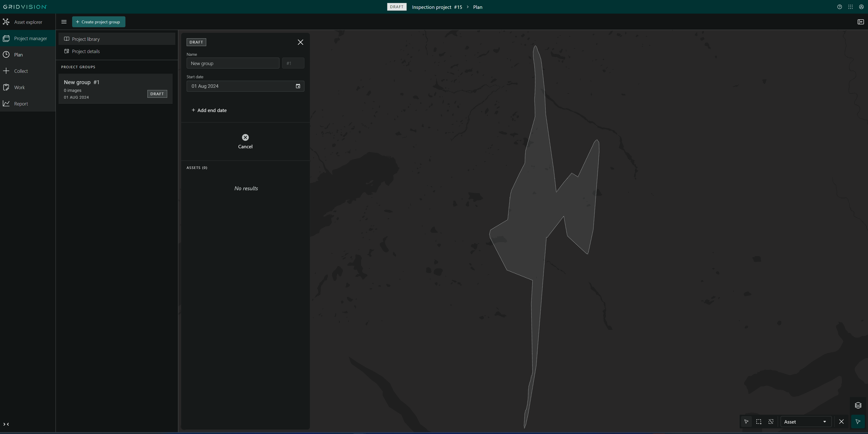
Task: Go to Asset explorer
Action: pyautogui.click(x=28, y=22)
